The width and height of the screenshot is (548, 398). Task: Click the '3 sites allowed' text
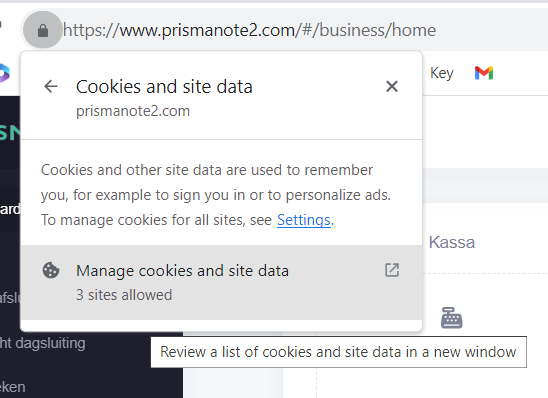pos(124,295)
